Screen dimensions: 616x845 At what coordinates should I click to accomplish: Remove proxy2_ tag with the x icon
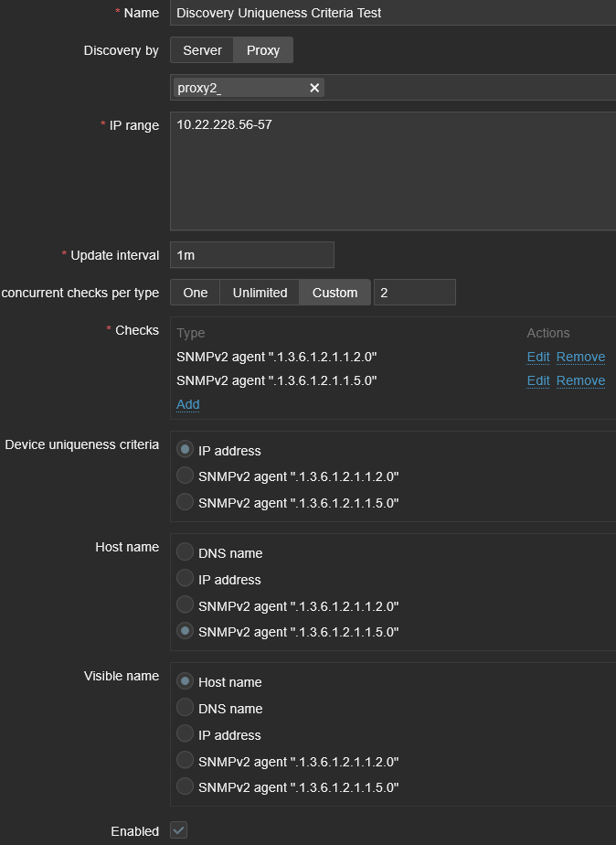click(314, 88)
